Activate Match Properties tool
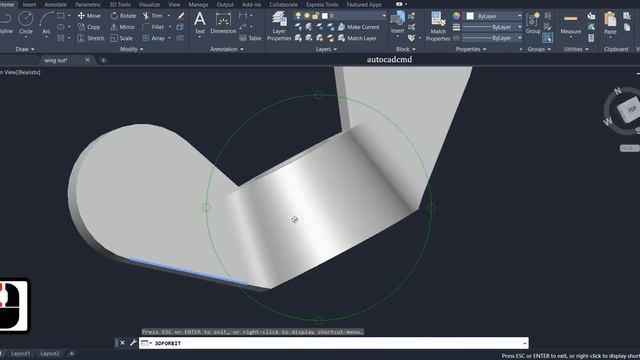This screenshot has width=640, height=360. click(x=438, y=26)
